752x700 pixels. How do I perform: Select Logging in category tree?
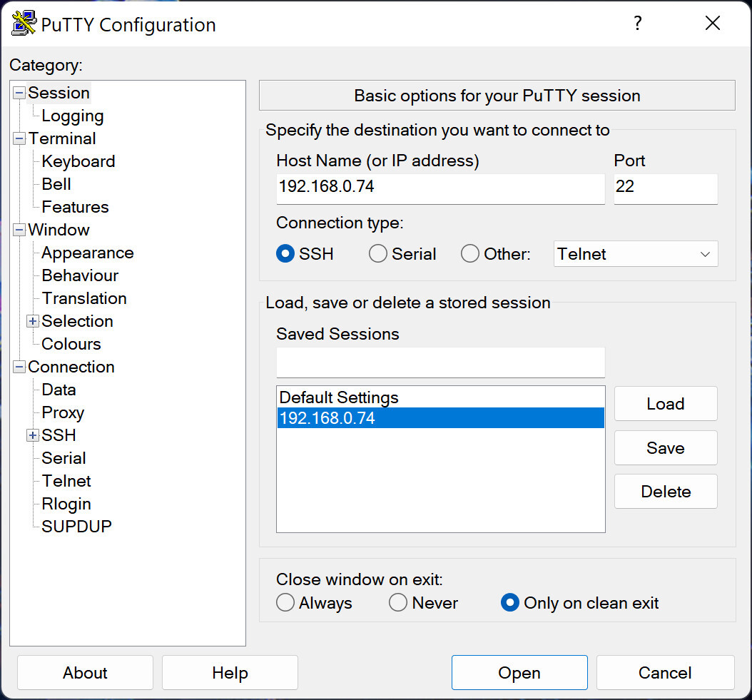pos(72,116)
